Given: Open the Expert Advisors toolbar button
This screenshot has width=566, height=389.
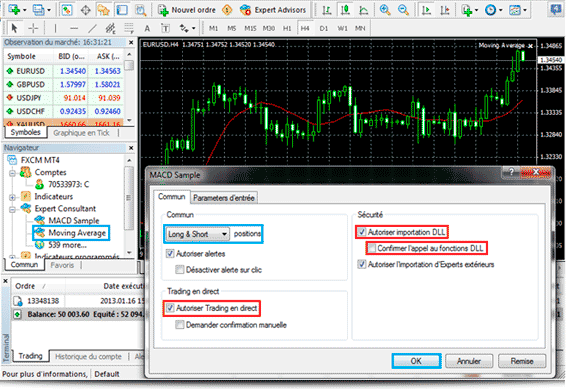Looking at the screenshot, I should click(273, 10).
